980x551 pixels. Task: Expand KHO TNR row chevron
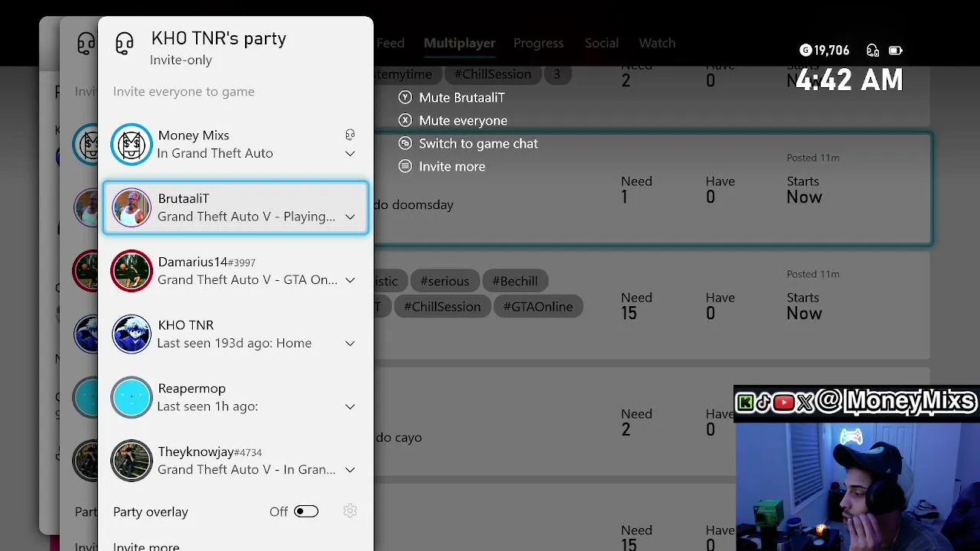[x=350, y=344]
